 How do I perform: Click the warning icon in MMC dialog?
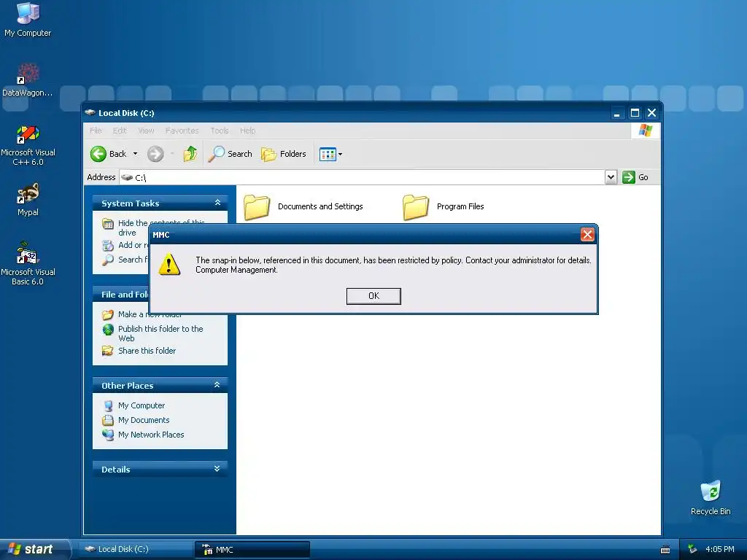pyautogui.click(x=169, y=264)
